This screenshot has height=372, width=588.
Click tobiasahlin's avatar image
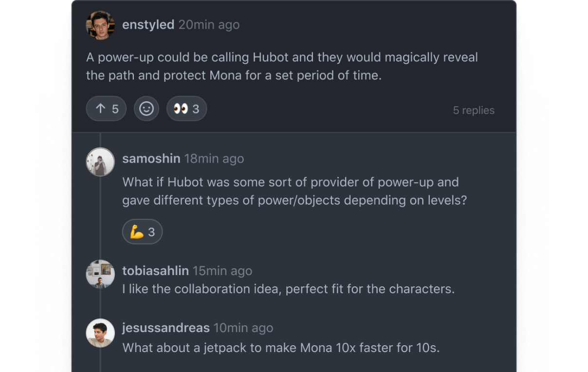pos(100,274)
